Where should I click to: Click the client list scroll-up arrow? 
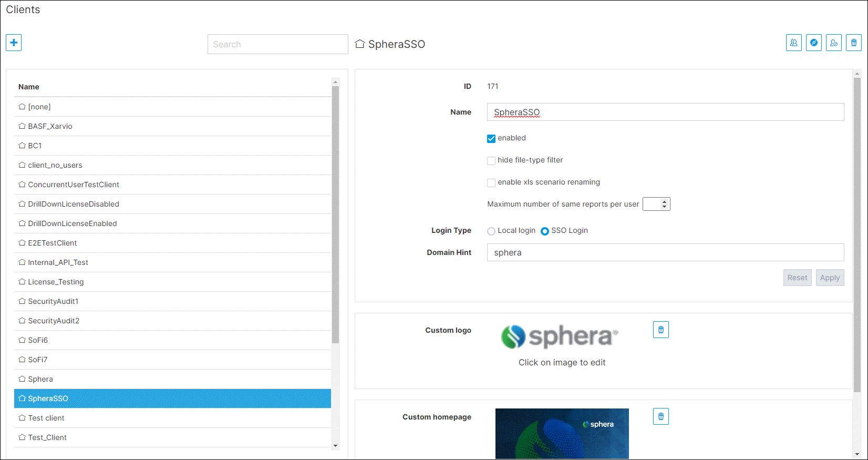coord(336,82)
